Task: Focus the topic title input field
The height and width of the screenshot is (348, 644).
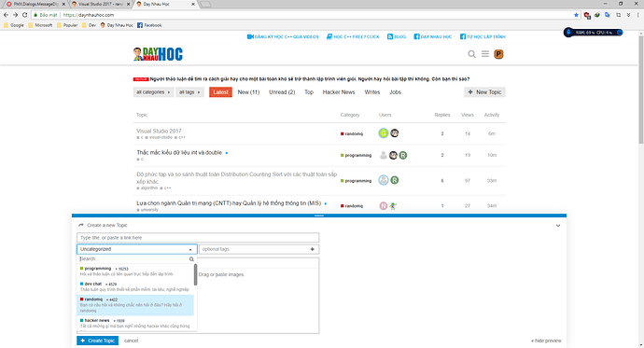Action: 198,238
